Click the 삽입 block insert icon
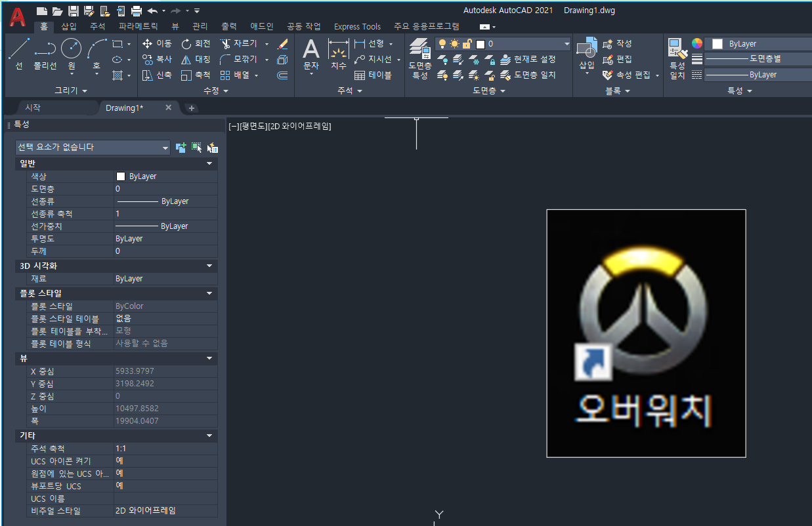812x526 pixels. [586, 52]
